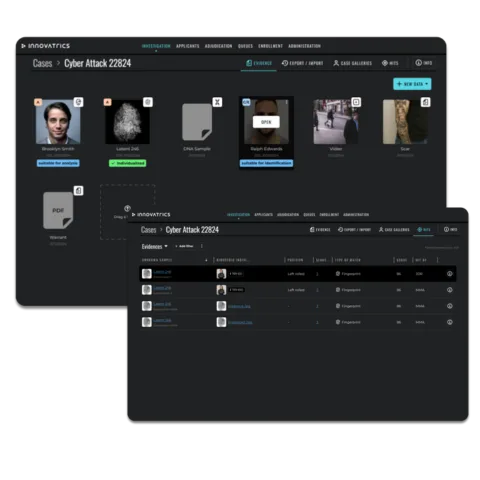Switch to Evidence tab in back window

(x=259, y=63)
